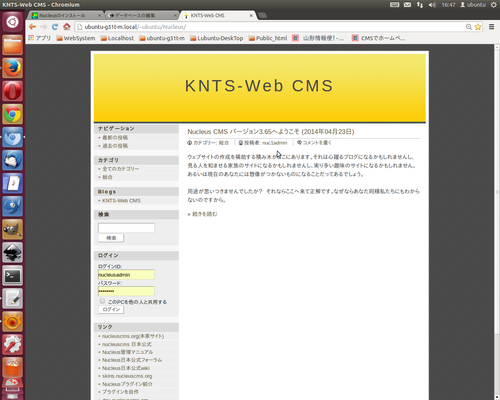Open the skins.nucleuscms.org link
Image resolution: width=500 pixels, height=400 pixels.
pyautogui.click(x=127, y=376)
